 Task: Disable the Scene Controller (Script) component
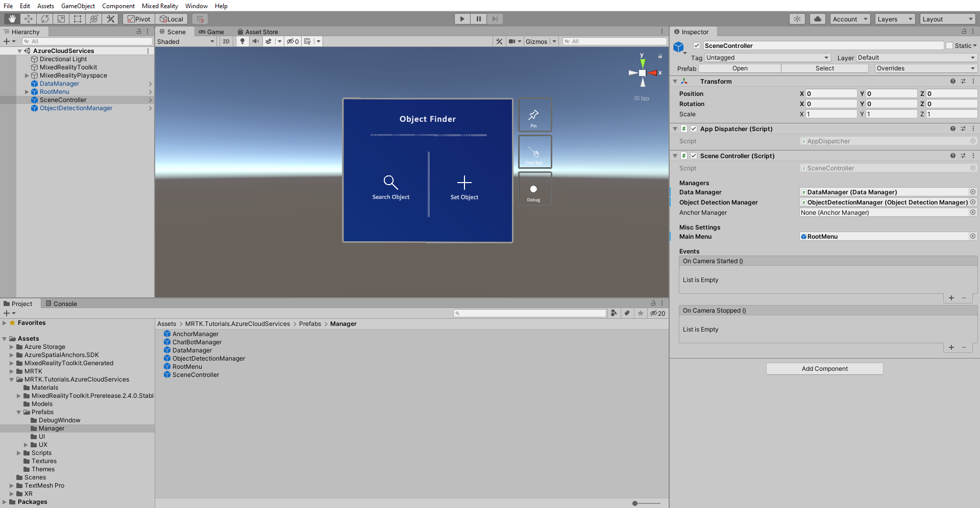tap(694, 156)
